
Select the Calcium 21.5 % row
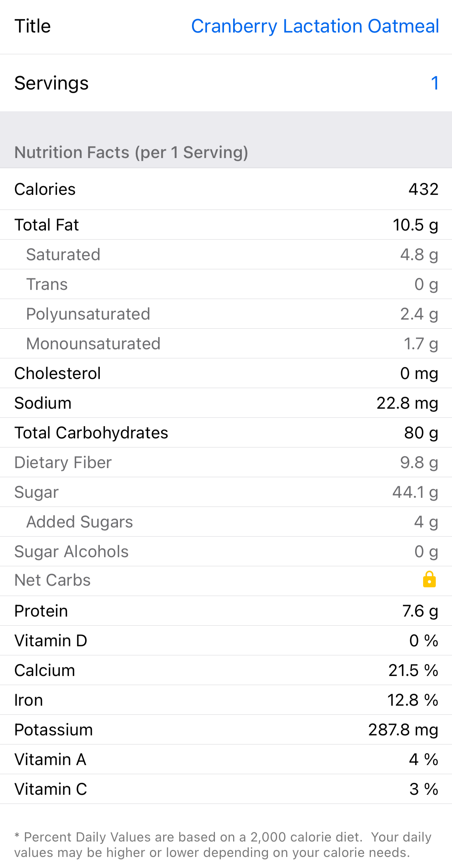pos(226,670)
